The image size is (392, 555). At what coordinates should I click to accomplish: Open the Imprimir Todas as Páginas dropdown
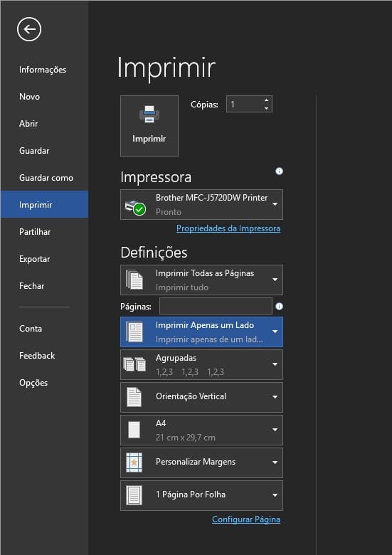[x=201, y=280]
